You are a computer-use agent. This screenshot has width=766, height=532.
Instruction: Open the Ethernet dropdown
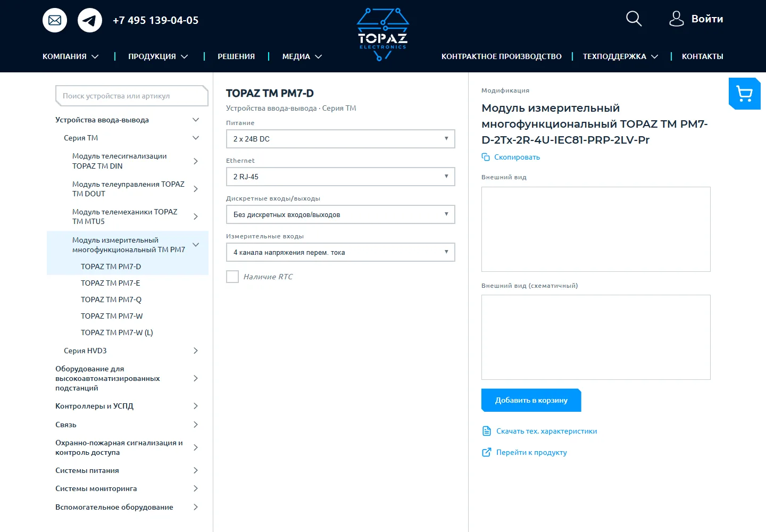click(x=340, y=177)
